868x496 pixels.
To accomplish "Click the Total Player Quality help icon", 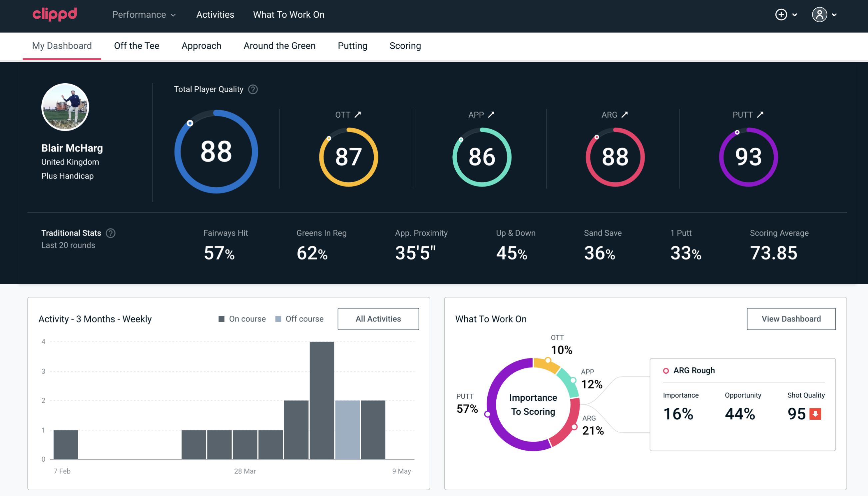I will (x=252, y=89).
